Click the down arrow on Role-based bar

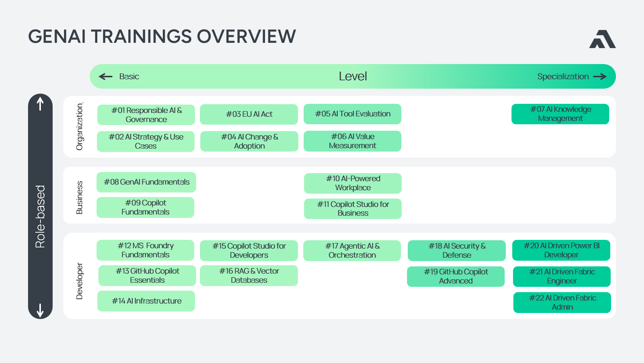coord(40,310)
